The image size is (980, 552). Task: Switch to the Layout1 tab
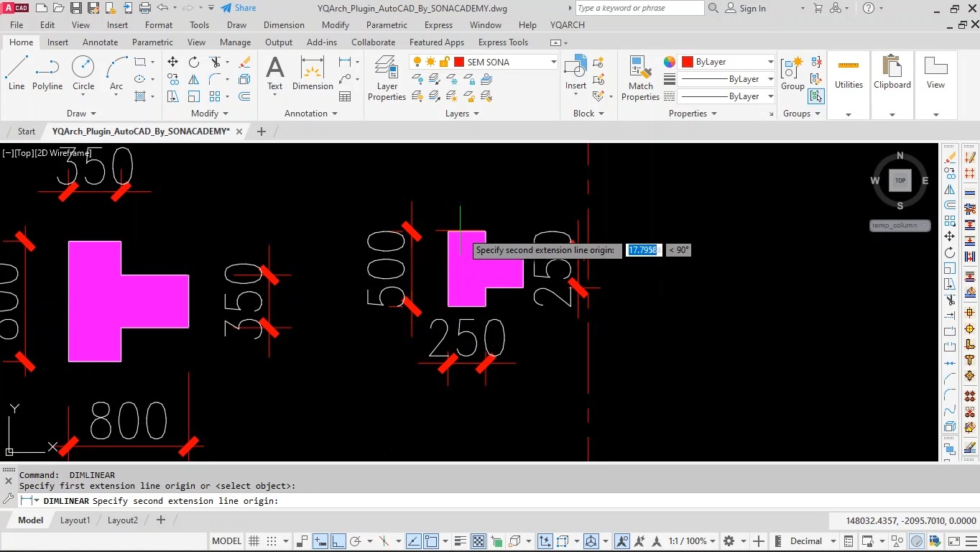pos(75,520)
